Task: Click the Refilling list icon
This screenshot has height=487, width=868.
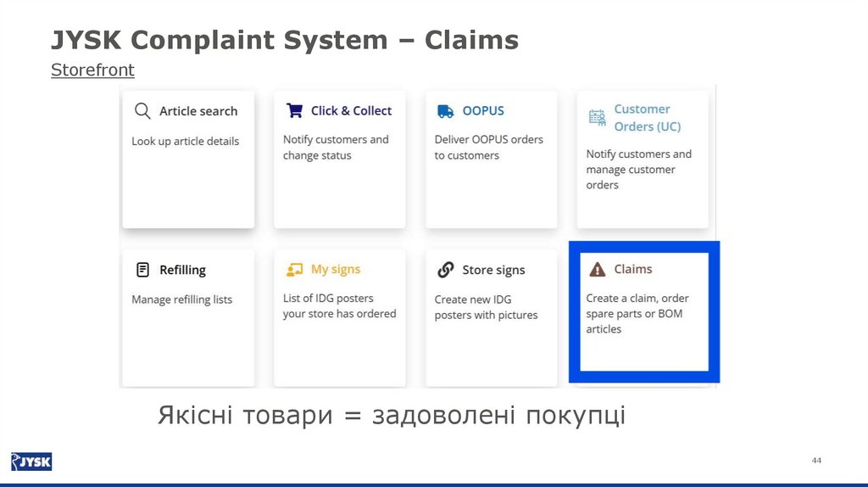Action: click(142, 270)
